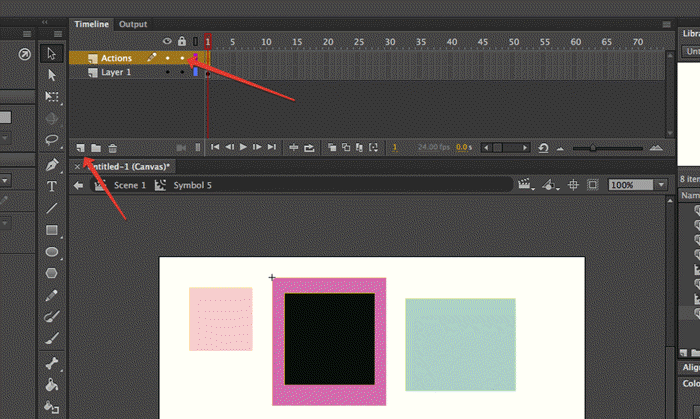The width and height of the screenshot is (700, 419).
Task: Select the Text tool
Action: coord(52,186)
